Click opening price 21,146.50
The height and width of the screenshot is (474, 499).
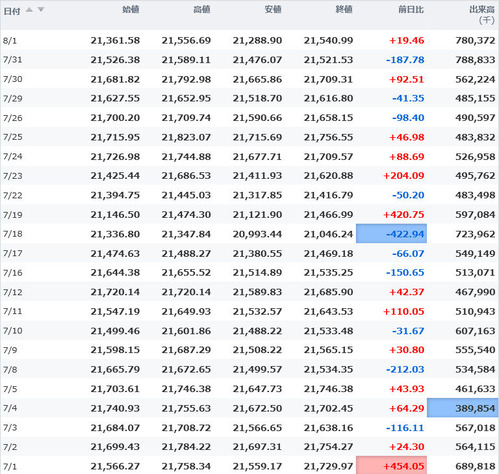pyautogui.click(x=115, y=215)
